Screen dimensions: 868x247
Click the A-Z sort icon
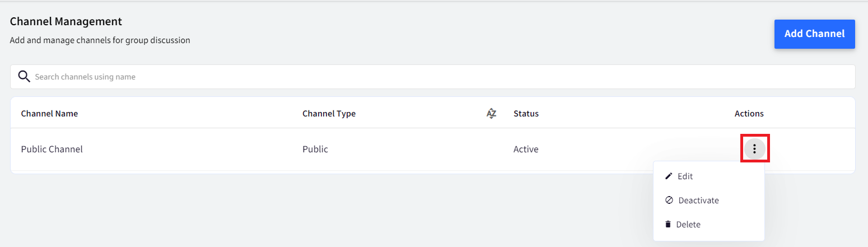491,114
